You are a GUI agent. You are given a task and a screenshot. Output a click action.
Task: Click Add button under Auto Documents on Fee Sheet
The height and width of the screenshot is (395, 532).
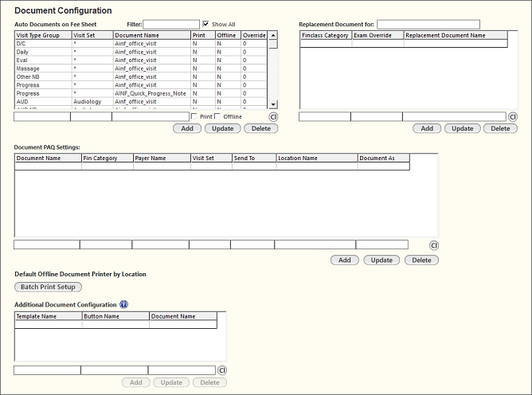coord(187,128)
